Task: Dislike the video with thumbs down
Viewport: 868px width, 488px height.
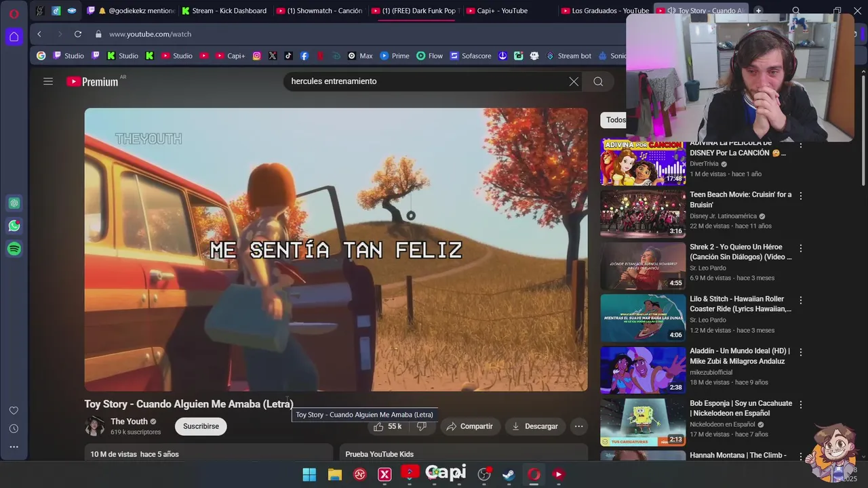Action: point(421,426)
